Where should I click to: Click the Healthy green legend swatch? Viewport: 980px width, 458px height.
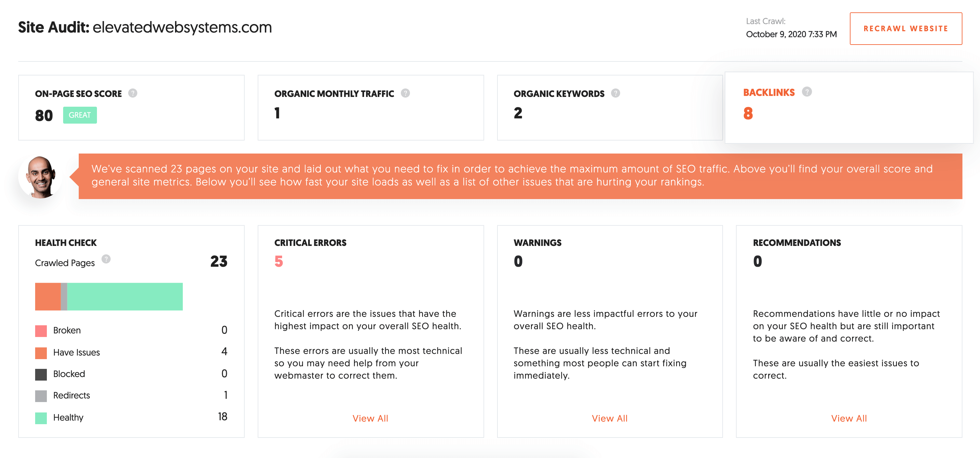41,418
